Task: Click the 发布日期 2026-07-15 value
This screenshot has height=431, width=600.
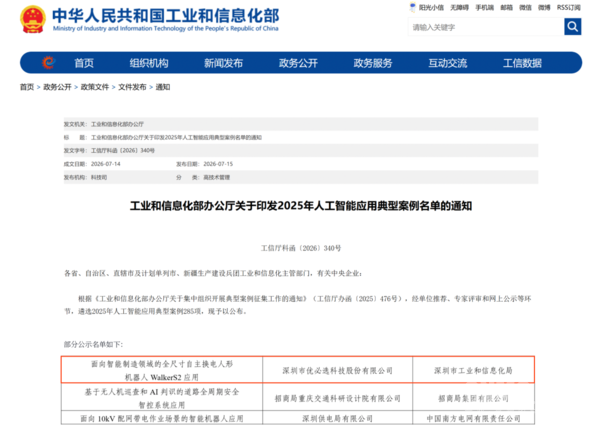Action: (x=218, y=164)
